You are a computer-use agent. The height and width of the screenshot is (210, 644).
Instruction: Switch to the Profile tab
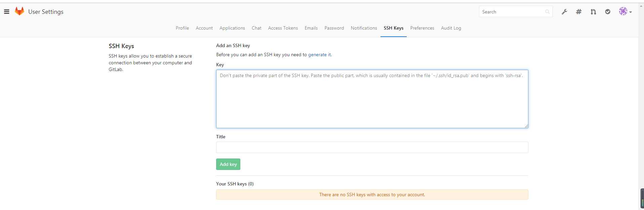click(182, 28)
